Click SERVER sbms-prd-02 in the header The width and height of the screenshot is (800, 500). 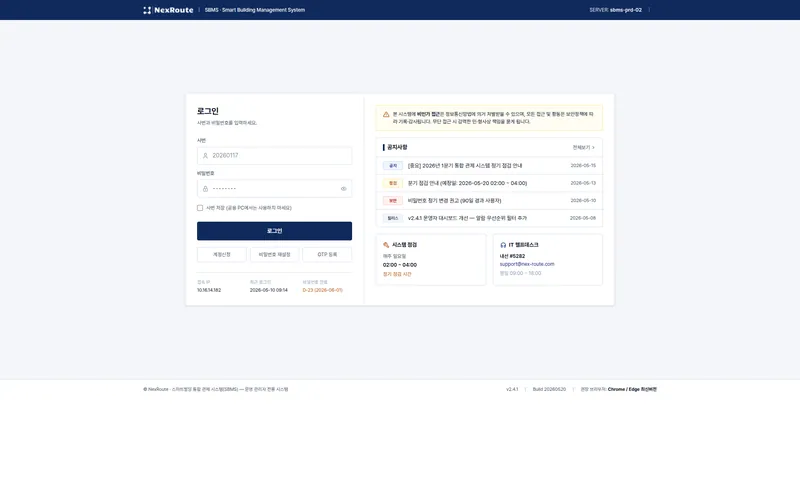point(615,10)
